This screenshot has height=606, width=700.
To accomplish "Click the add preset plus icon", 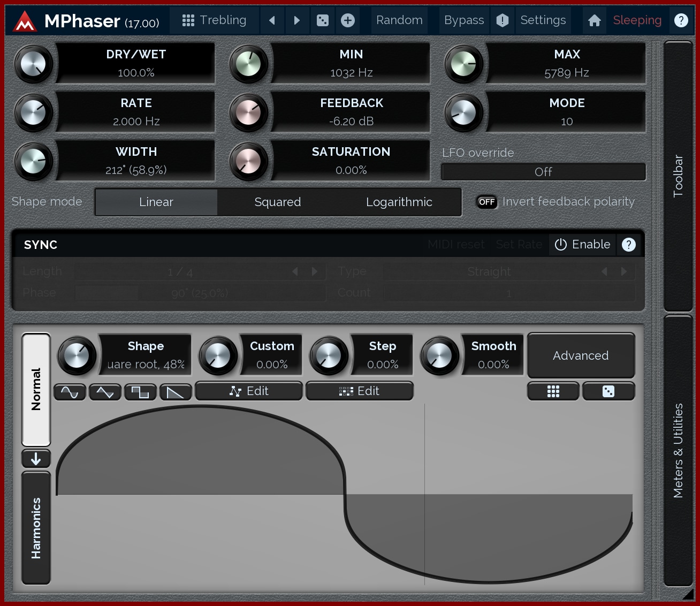I will [x=348, y=20].
